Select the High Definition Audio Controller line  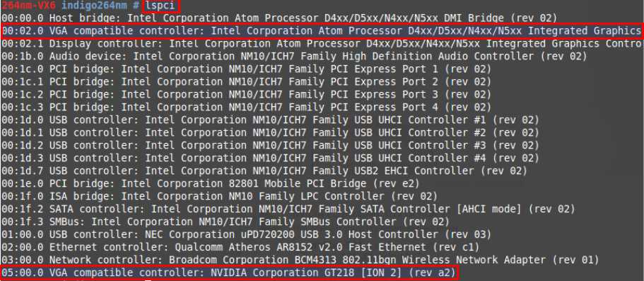pos(294,57)
